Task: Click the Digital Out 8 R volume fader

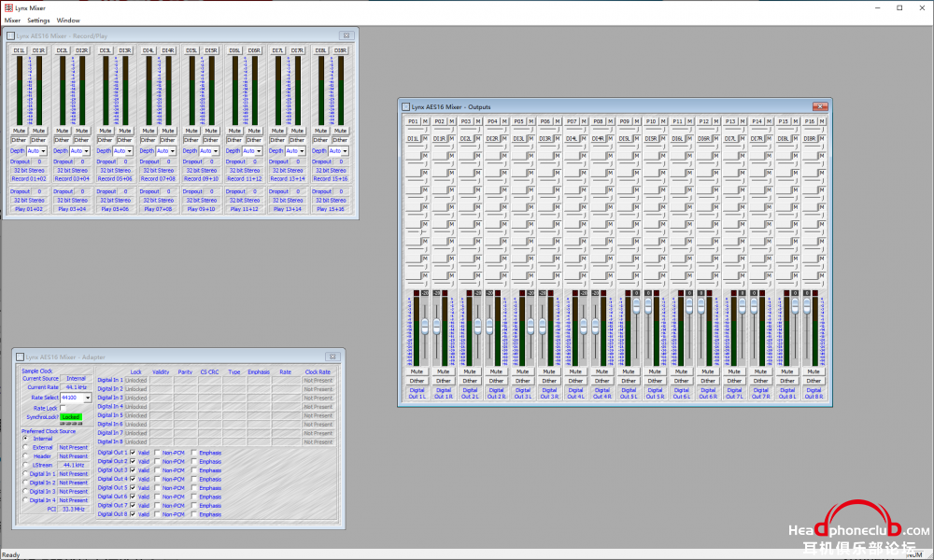Action: tap(807, 306)
